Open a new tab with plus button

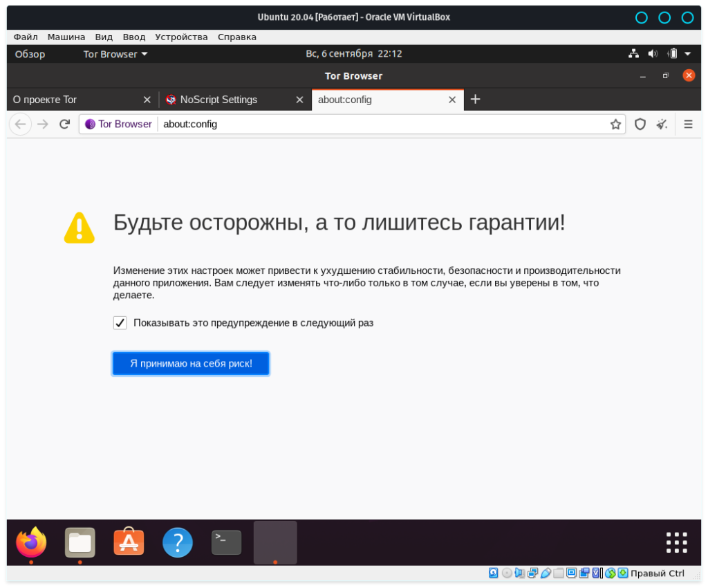475,100
